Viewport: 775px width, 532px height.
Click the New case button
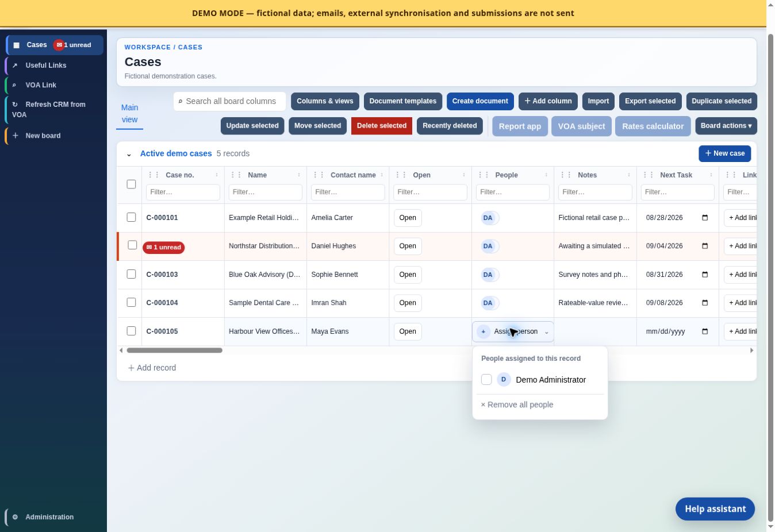tap(724, 153)
